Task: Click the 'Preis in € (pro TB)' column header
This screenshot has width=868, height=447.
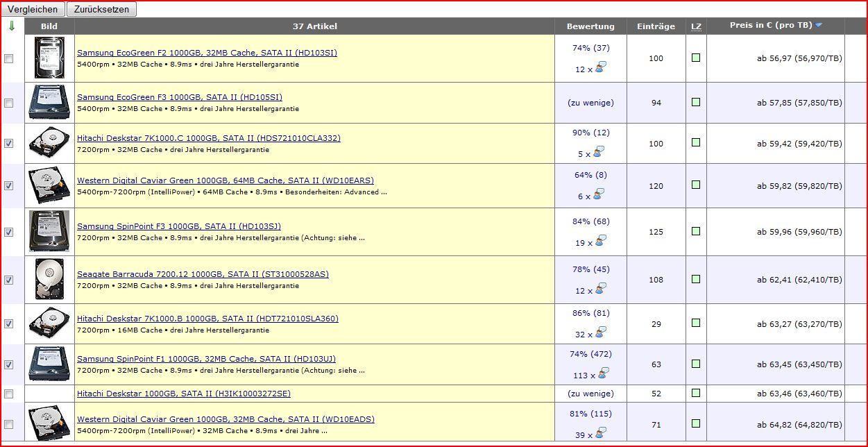Action: click(771, 26)
